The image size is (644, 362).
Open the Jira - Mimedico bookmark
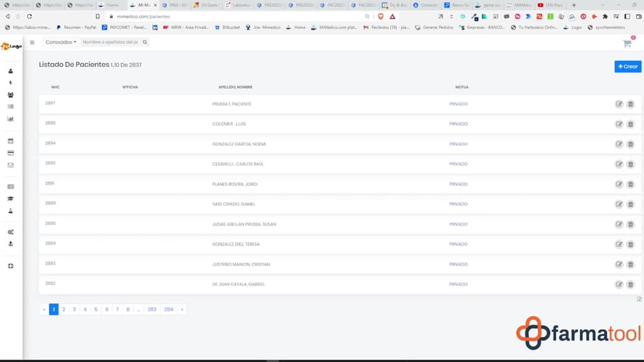pyautogui.click(x=263, y=28)
